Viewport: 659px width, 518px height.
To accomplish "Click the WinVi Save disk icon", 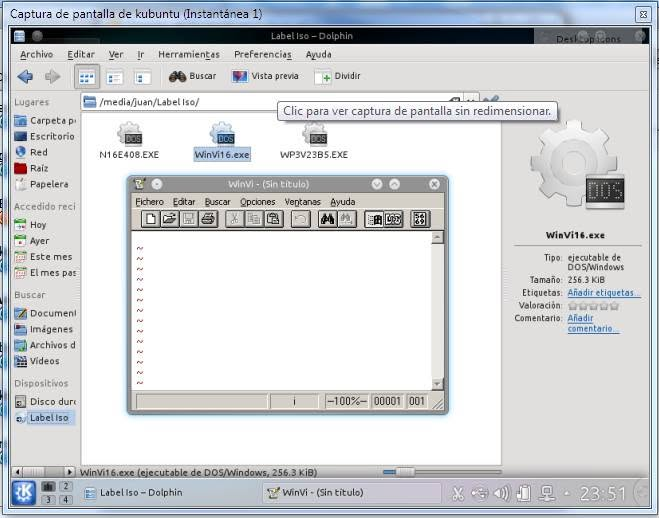I will 189,219.
